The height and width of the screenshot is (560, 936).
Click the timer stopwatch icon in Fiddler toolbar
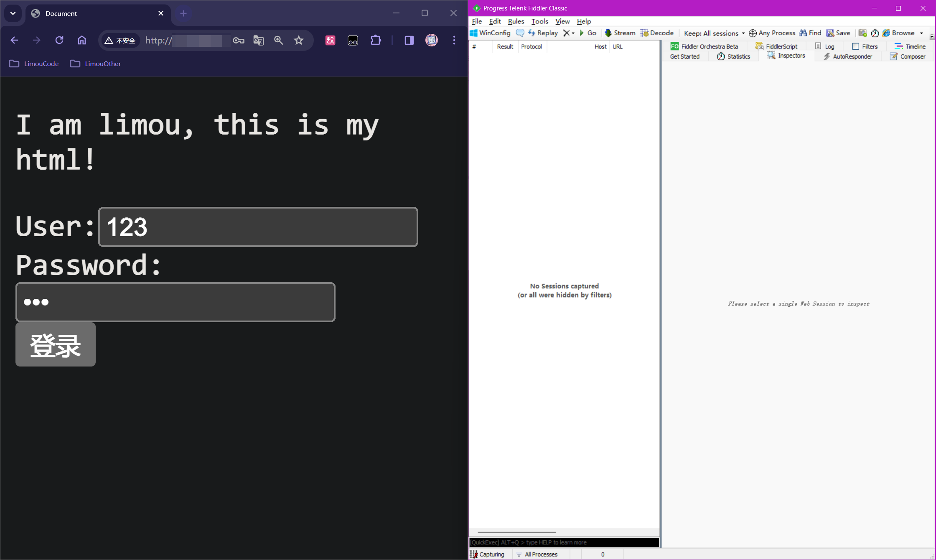875,33
